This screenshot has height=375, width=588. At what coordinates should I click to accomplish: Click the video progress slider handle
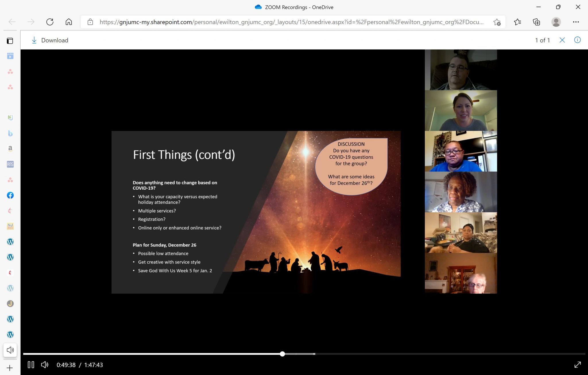pos(282,354)
